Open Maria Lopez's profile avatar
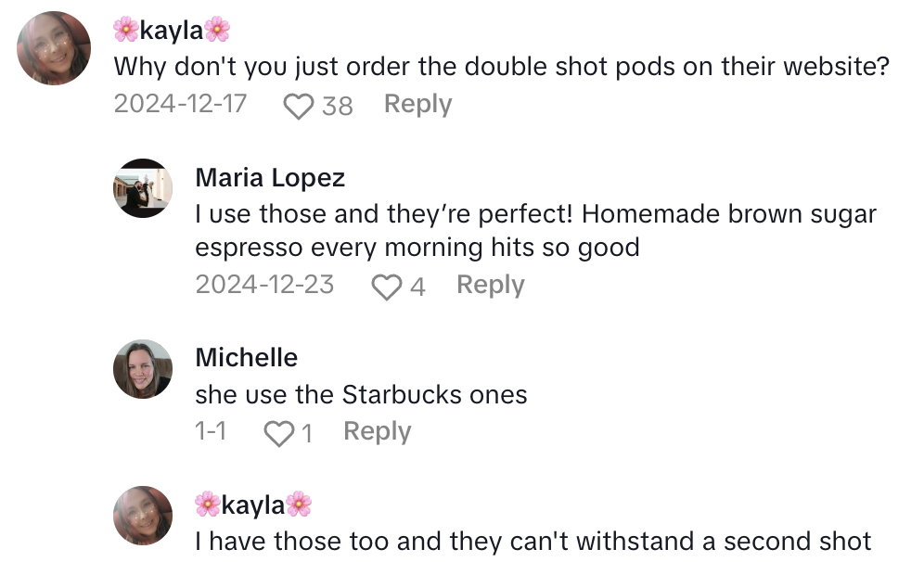The height and width of the screenshot is (562, 924). pos(143,187)
